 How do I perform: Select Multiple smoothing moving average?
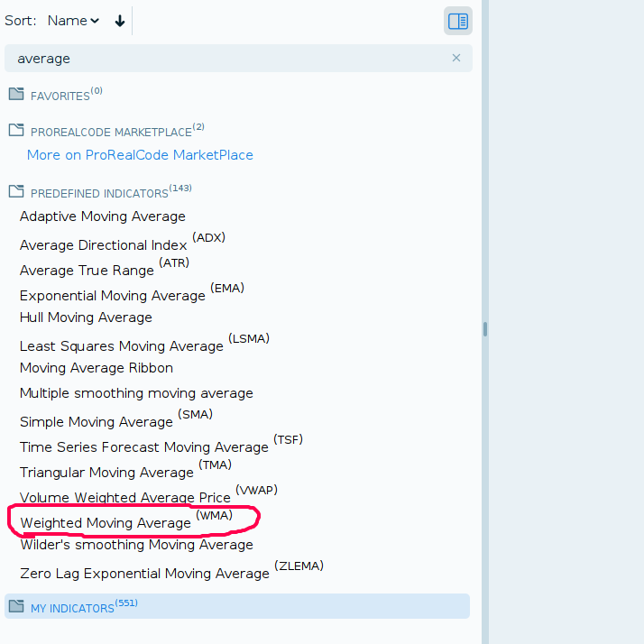point(136,393)
